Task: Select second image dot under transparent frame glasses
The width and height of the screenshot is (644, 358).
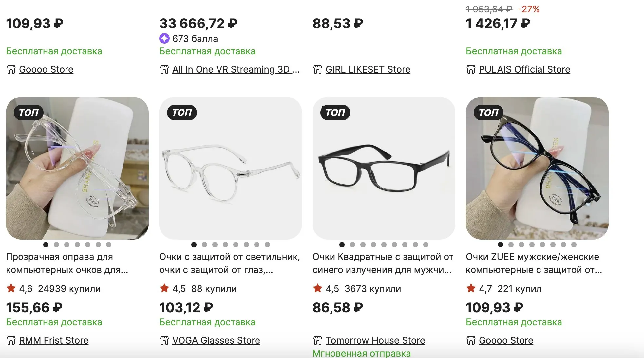Action: click(x=56, y=245)
